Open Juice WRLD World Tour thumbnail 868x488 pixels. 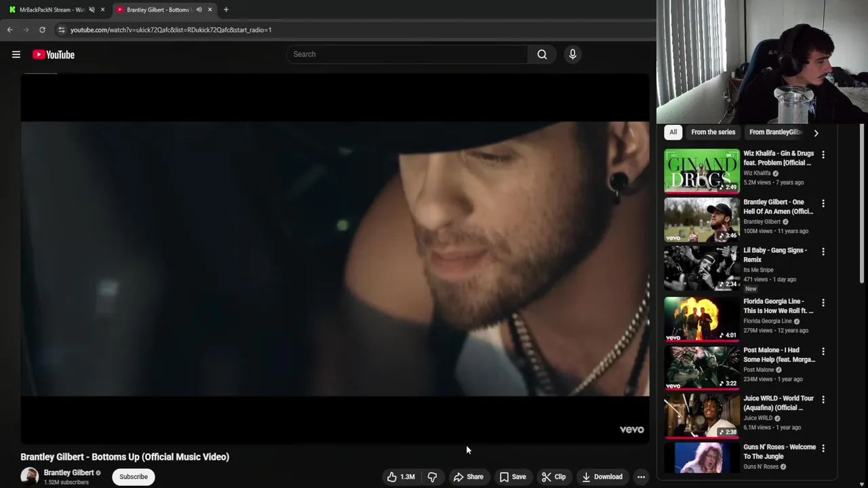pyautogui.click(x=702, y=415)
